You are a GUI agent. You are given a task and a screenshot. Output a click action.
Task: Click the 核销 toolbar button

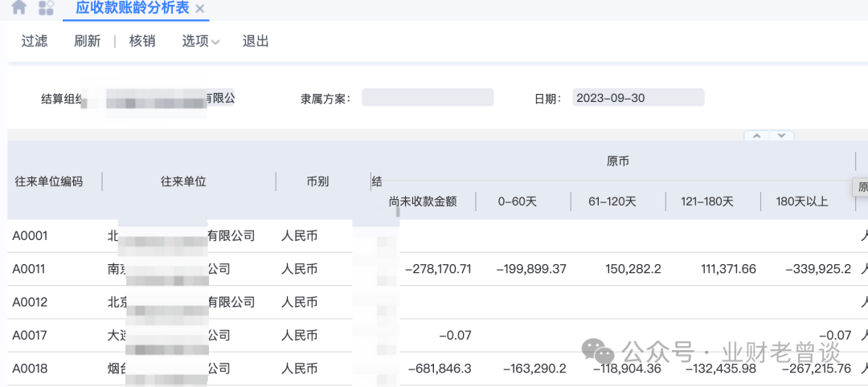click(x=142, y=41)
